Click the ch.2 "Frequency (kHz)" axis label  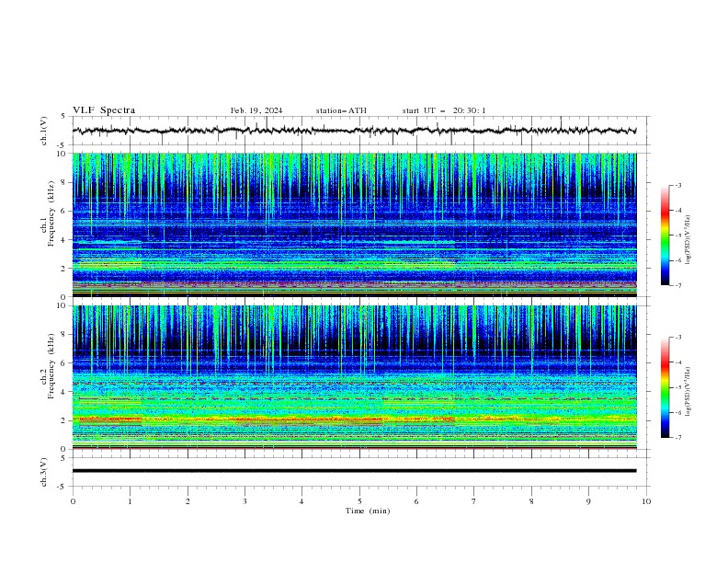[x=51, y=366]
